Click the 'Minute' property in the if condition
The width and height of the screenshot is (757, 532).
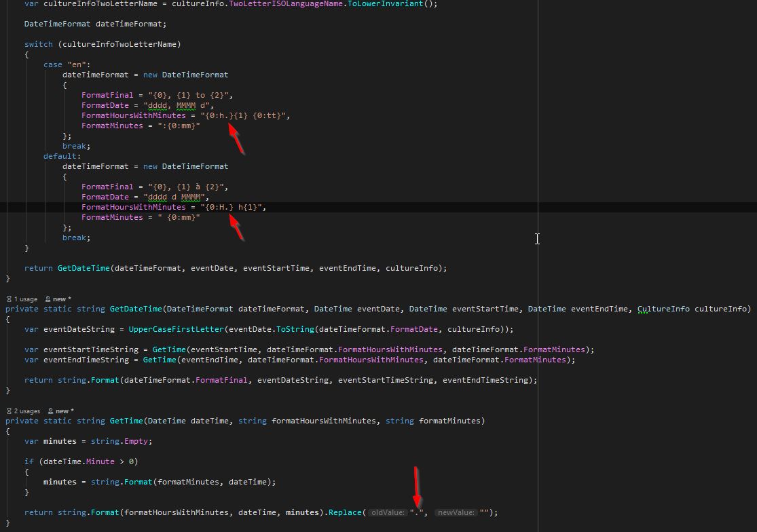(100, 461)
